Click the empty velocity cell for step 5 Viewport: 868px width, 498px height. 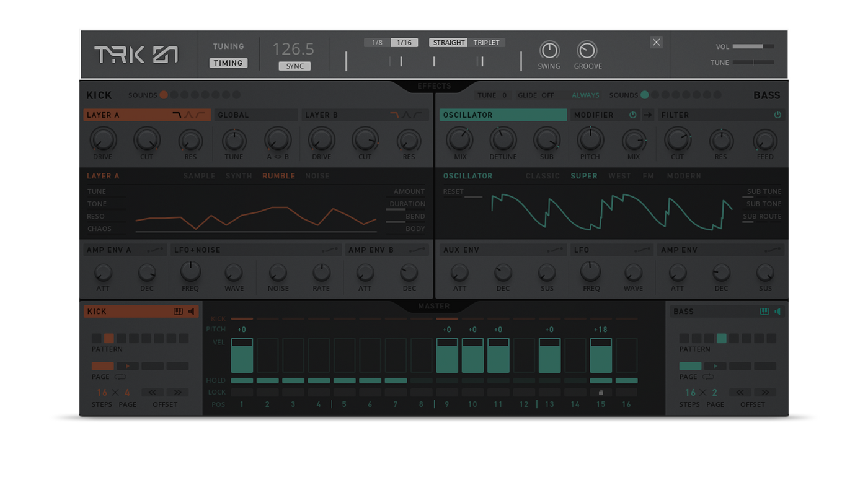pos(345,356)
